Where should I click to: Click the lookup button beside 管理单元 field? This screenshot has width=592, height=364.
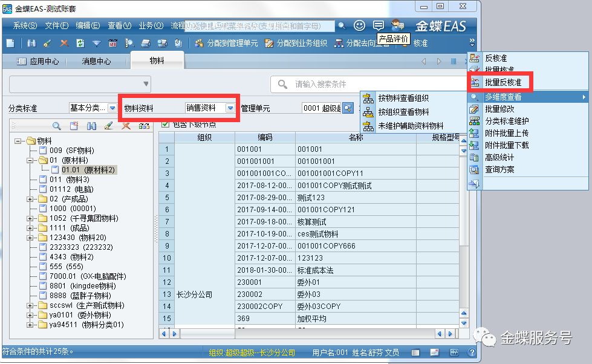(x=348, y=108)
